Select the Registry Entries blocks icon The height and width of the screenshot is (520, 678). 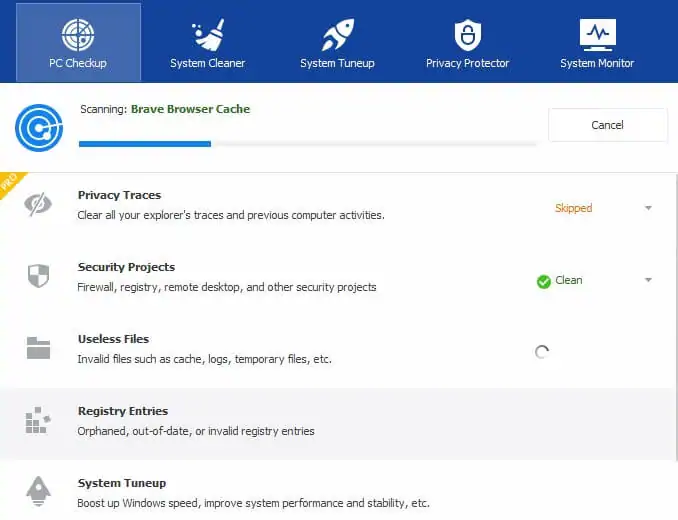pyautogui.click(x=38, y=420)
